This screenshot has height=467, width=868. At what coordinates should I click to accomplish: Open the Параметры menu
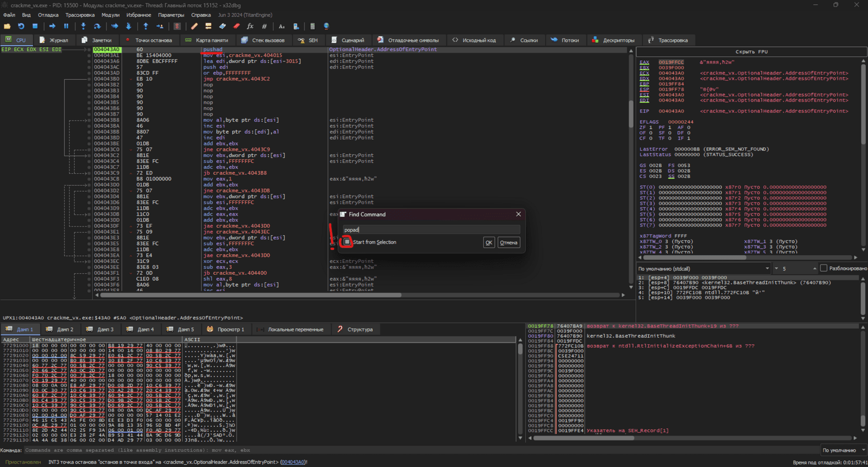coord(171,15)
